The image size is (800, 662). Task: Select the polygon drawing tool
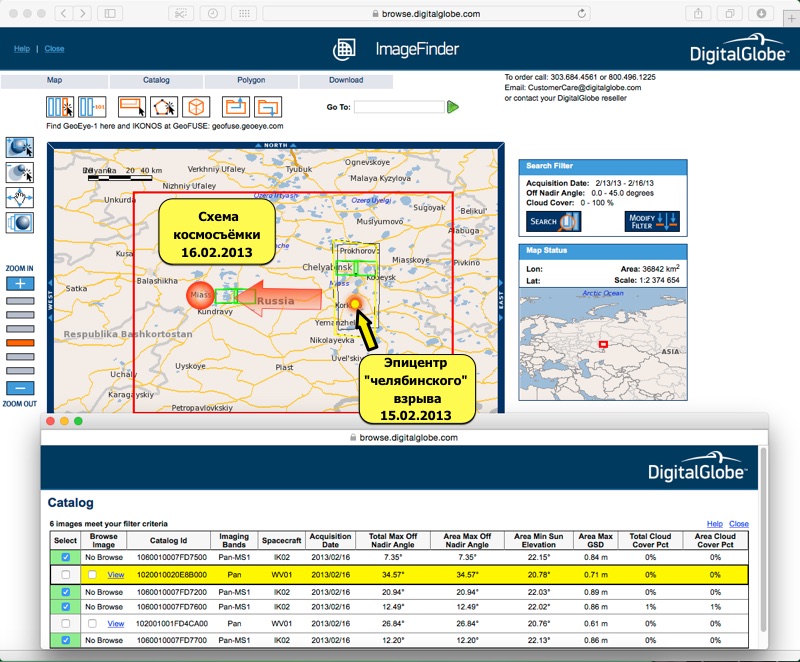164,107
